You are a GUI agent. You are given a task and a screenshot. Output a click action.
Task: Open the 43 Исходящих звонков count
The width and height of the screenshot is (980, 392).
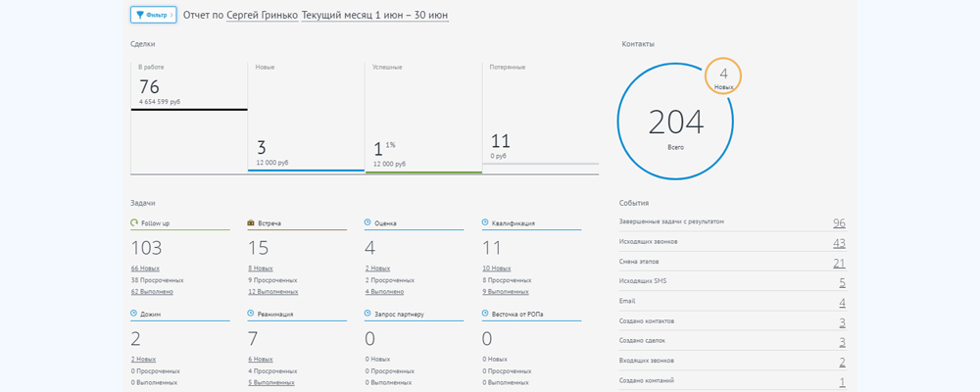point(839,242)
